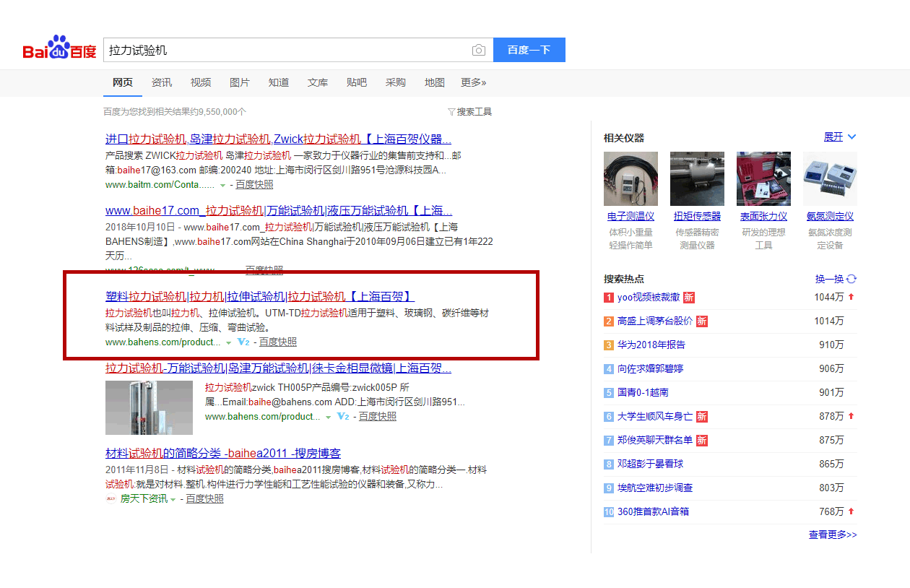
Task: Open hot search 华为2018年报告
Action: click(x=651, y=345)
